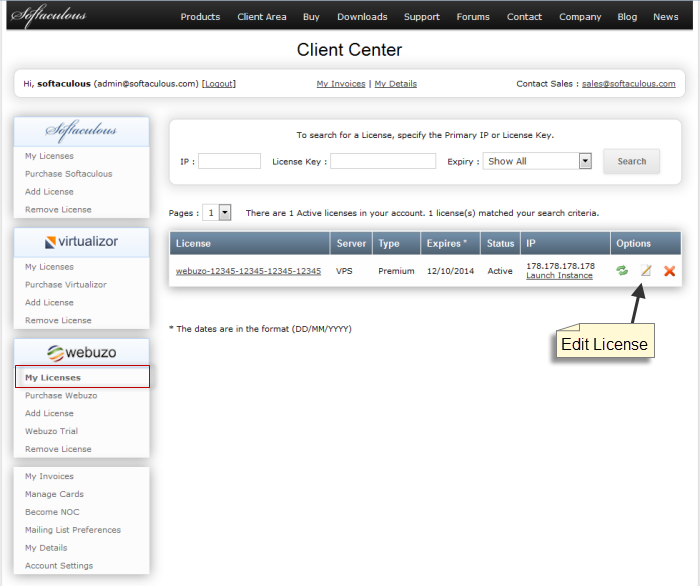The height and width of the screenshot is (586, 700).
Task: Open the webuzo-12345 license key link
Action: pos(248,271)
